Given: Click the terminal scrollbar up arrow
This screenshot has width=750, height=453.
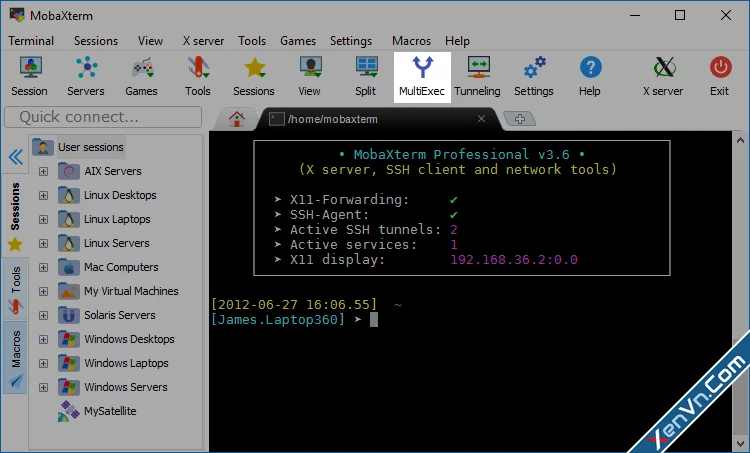Looking at the screenshot, I should (740, 140).
